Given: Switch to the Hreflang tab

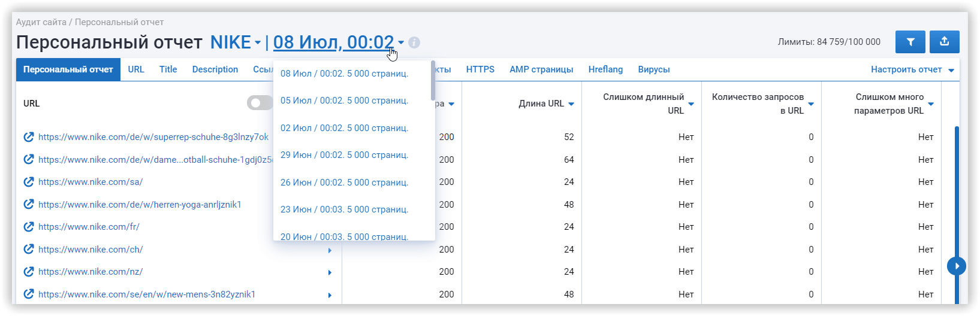Looking at the screenshot, I should [x=605, y=69].
